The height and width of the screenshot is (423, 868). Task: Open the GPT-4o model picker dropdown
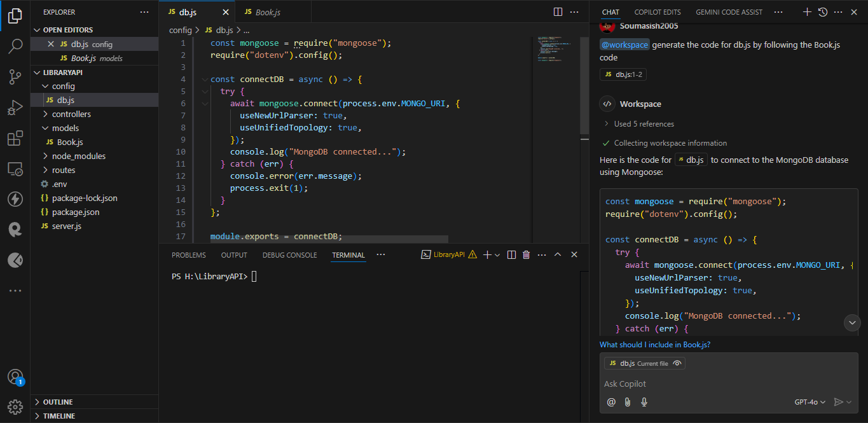pyautogui.click(x=809, y=402)
